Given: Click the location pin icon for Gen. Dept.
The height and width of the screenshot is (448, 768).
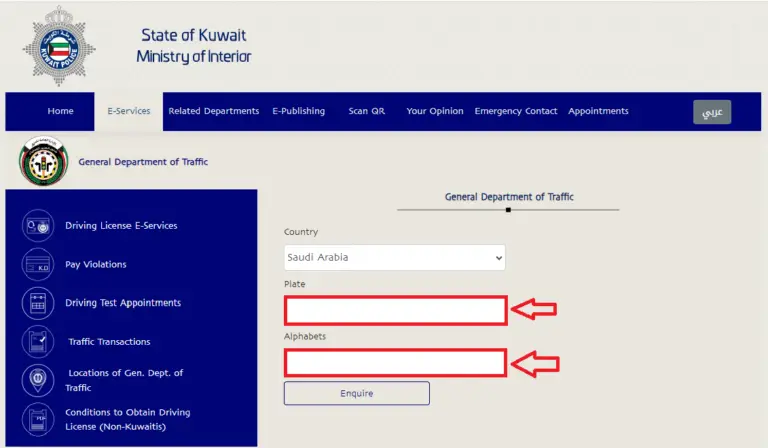Looking at the screenshot, I should pyautogui.click(x=38, y=380).
